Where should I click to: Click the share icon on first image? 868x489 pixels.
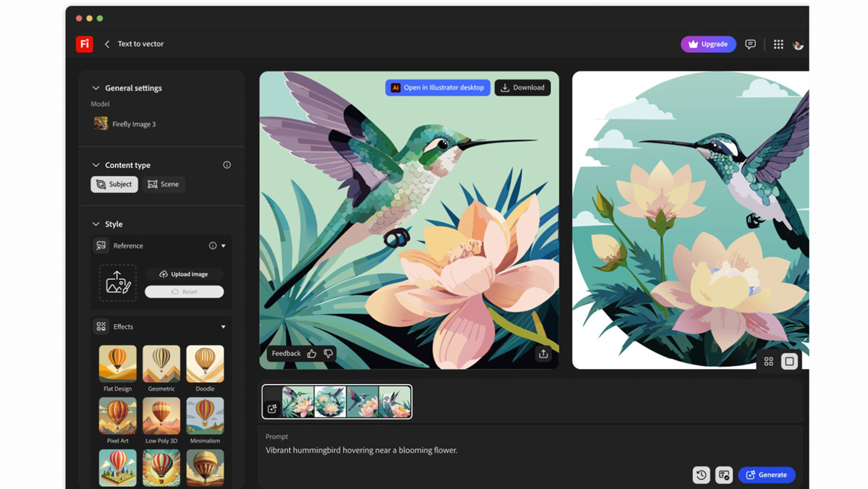pos(543,354)
